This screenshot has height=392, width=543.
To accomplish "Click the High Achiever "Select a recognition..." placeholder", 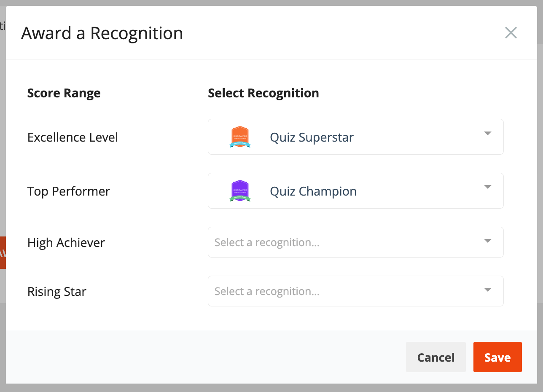I will click(267, 242).
